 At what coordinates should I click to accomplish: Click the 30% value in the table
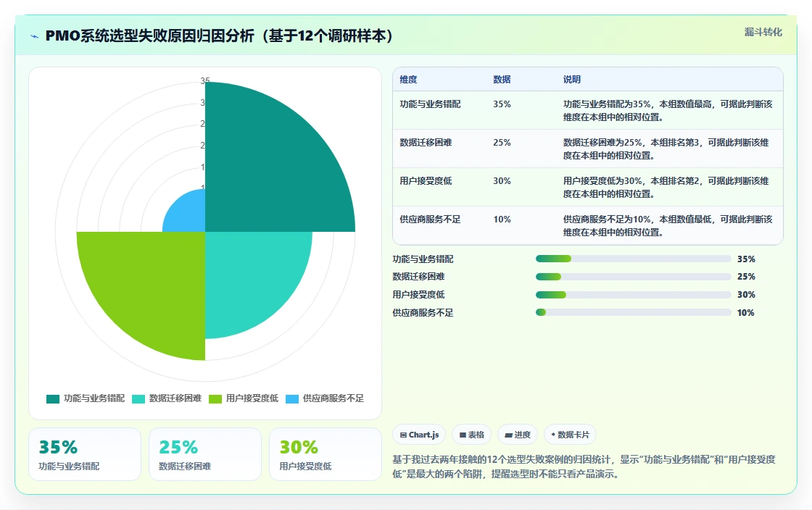pos(502,181)
